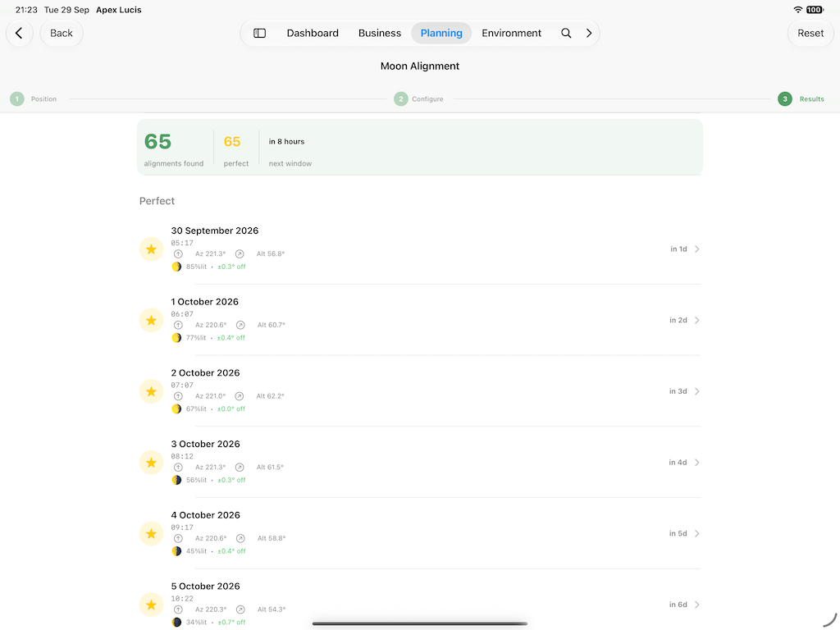The width and height of the screenshot is (840, 630).
Task: Click the Reset button
Action: (x=810, y=33)
